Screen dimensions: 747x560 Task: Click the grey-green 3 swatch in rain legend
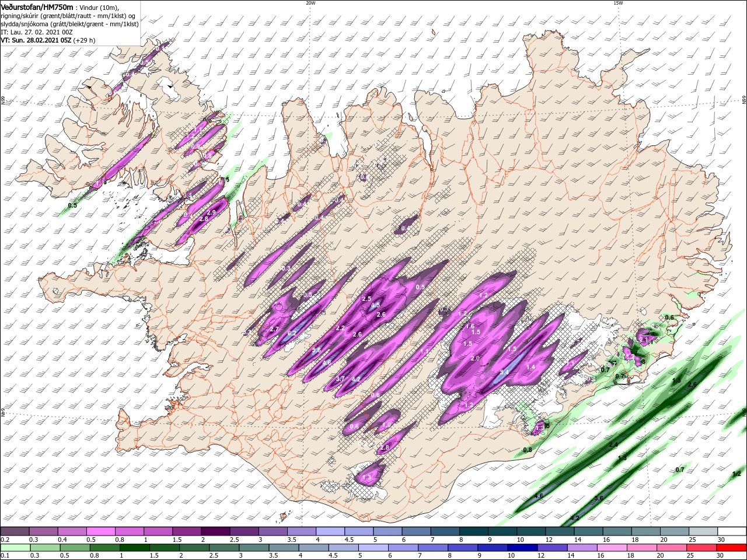click(254, 548)
